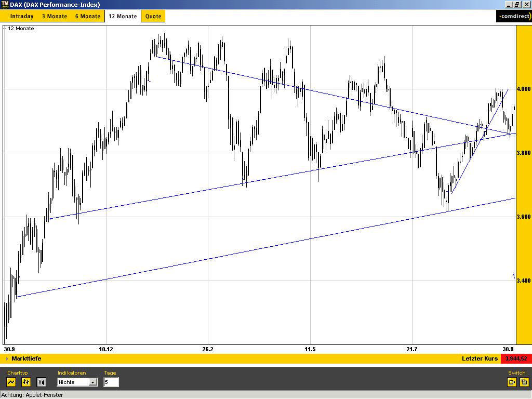Open the Quote tab

[x=153, y=16]
